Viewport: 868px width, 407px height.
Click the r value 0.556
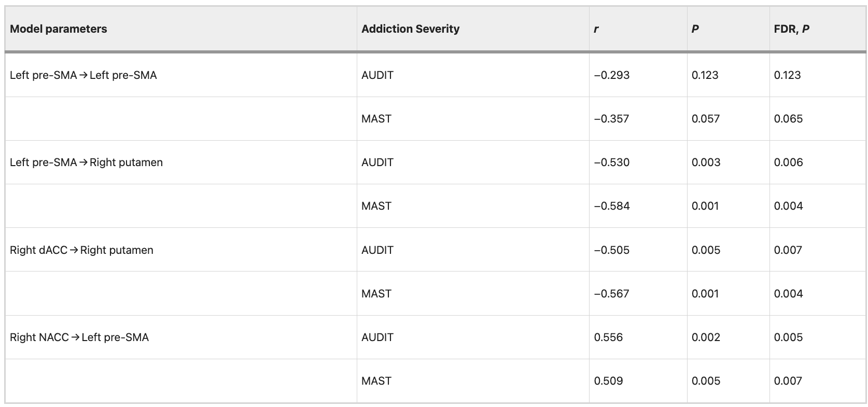tap(608, 337)
